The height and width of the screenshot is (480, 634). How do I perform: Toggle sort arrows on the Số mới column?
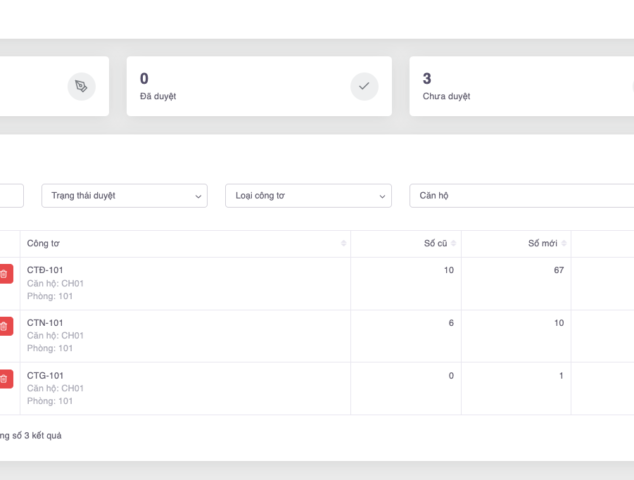coord(564,244)
